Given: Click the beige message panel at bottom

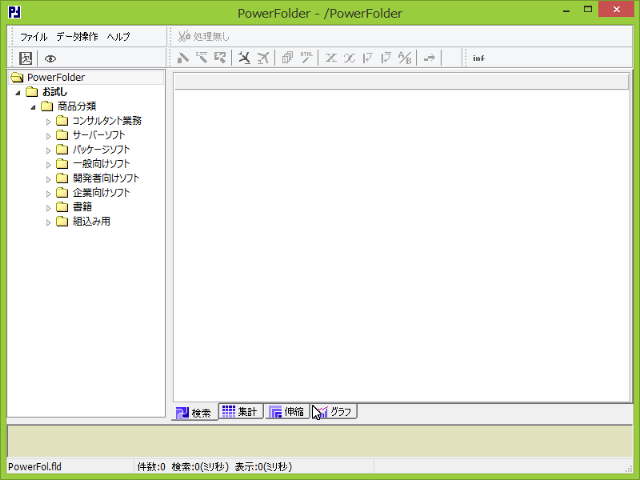Looking at the screenshot, I should point(320,441).
